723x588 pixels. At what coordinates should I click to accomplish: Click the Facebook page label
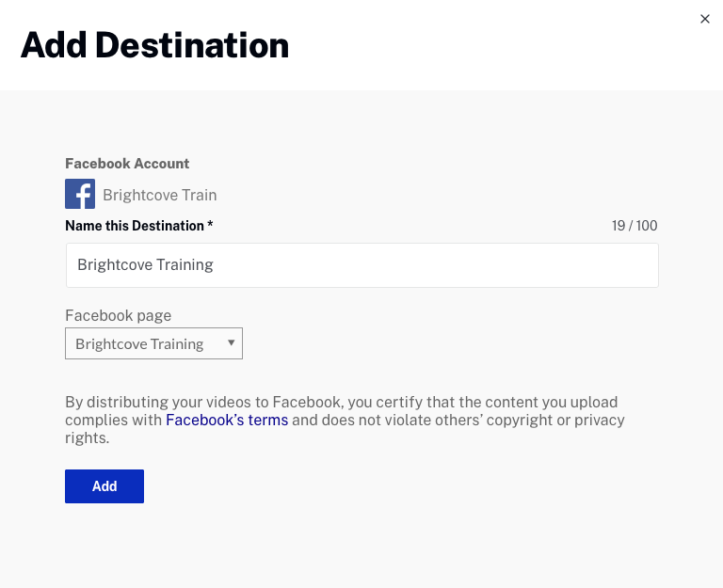click(x=118, y=316)
